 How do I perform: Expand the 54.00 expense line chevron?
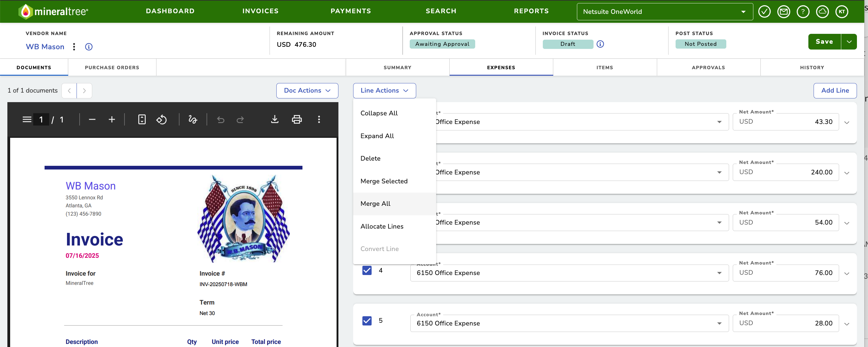coord(846,223)
